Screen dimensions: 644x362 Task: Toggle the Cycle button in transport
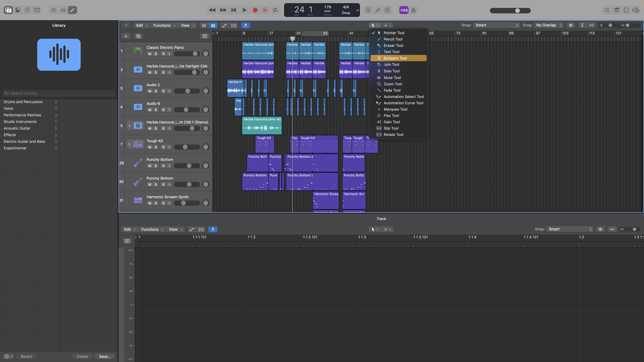pyautogui.click(x=275, y=10)
